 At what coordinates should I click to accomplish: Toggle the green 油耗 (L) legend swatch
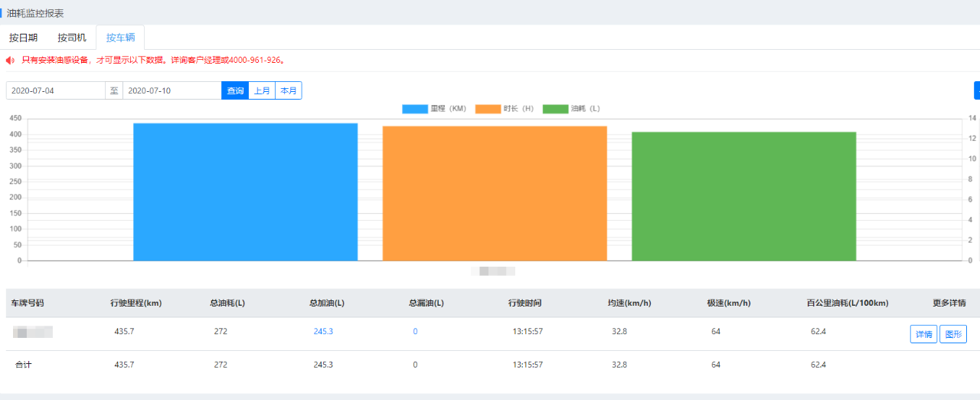[555, 109]
